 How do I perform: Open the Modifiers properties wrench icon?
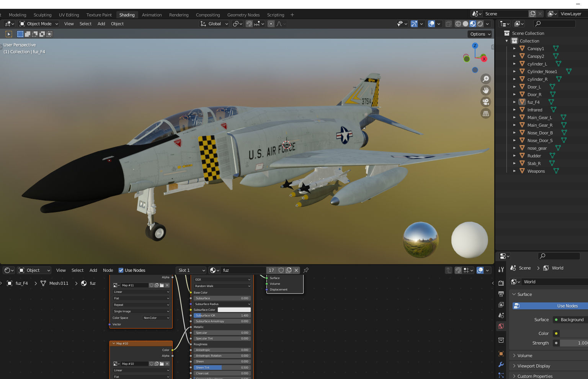tap(501, 364)
